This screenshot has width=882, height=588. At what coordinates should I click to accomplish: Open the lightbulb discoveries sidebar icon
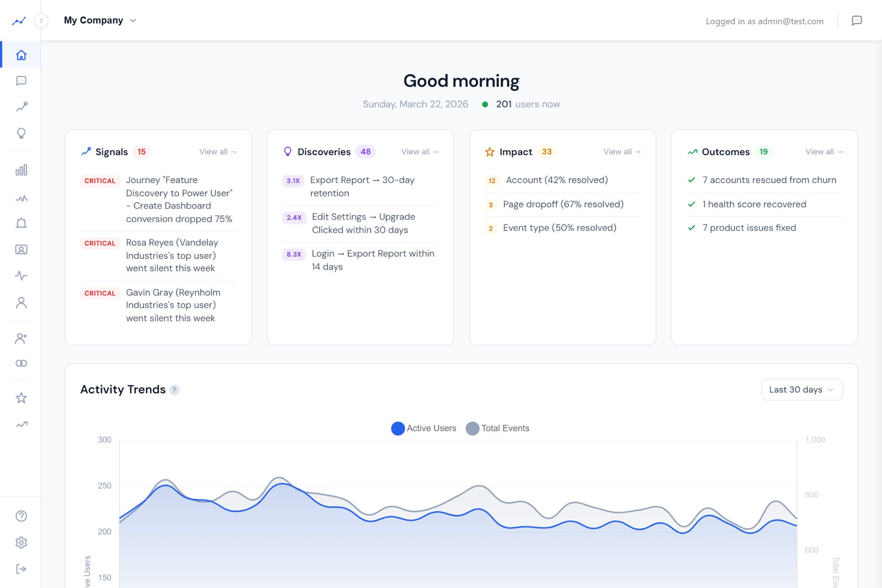coord(21,133)
